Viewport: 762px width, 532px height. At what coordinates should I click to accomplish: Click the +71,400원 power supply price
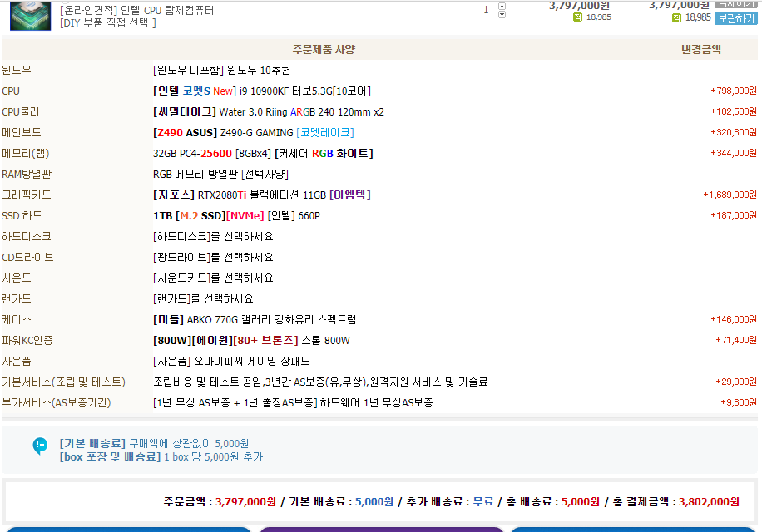coord(735,340)
